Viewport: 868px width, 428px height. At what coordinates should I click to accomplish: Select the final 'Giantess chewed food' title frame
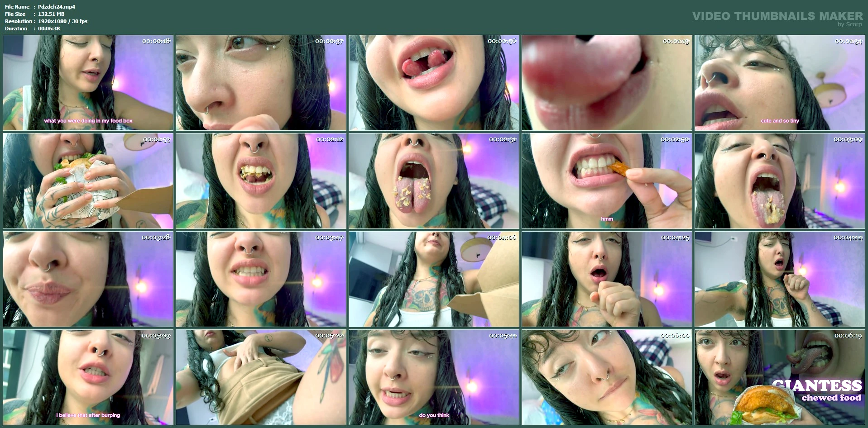coord(780,377)
